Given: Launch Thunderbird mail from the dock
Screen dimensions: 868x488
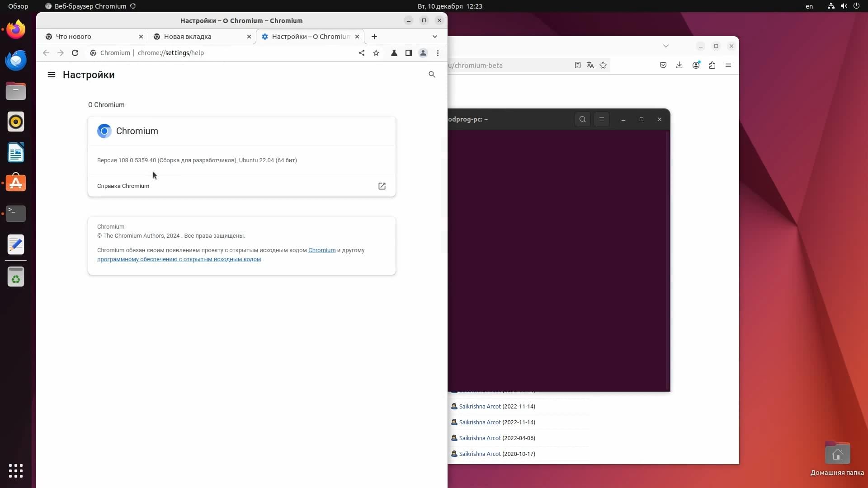Looking at the screenshot, I should coord(16,60).
